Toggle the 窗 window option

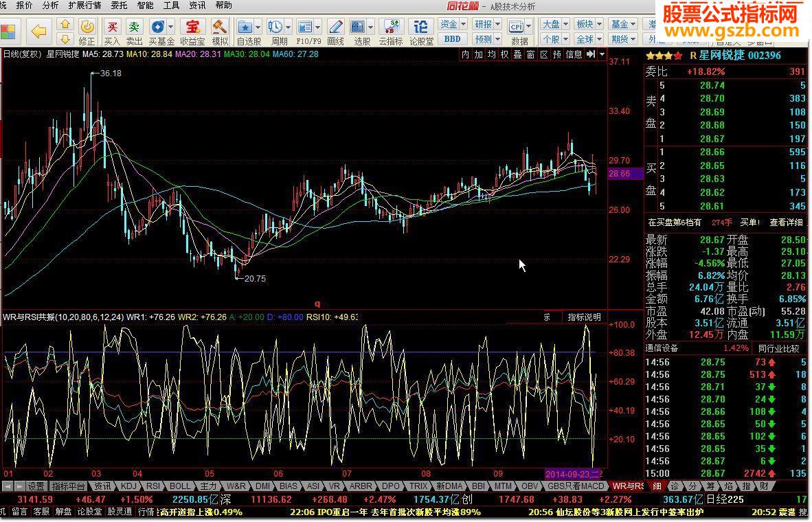[531, 54]
